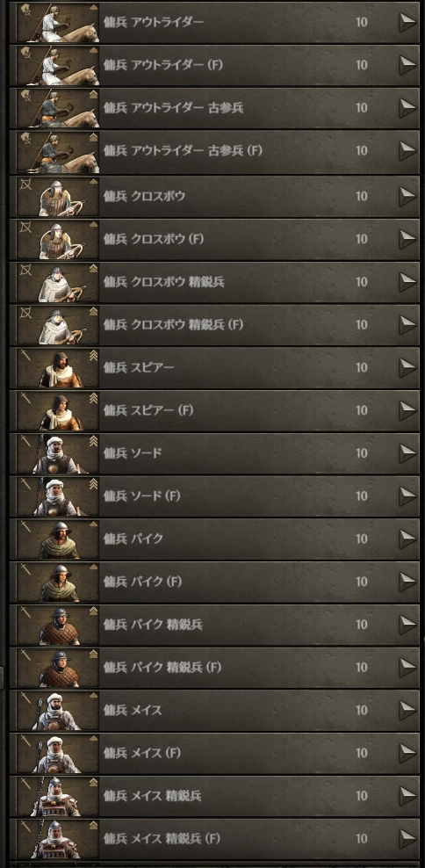Click transfer arrow for 傭兵 クロスボウ

(x=407, y=197)
